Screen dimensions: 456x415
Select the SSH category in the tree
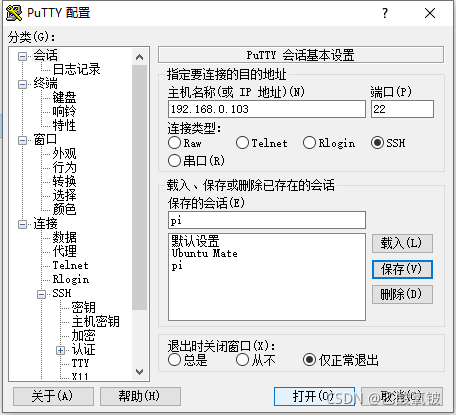coord(62,293)
